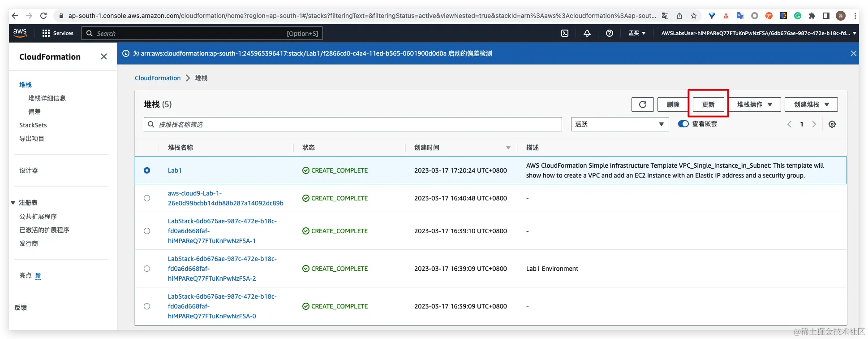
Task: Open 公共扩展程序 in sidebar
Action: tap(38, 217)
